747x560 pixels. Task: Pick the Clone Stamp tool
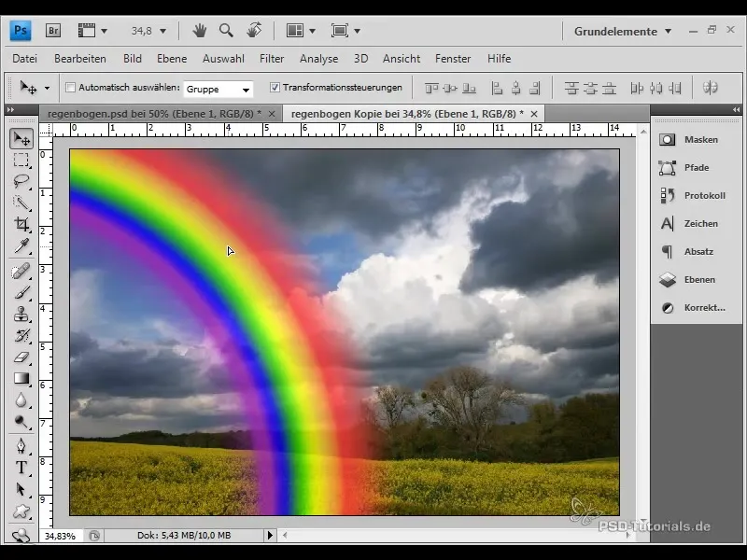coord(21,315)
